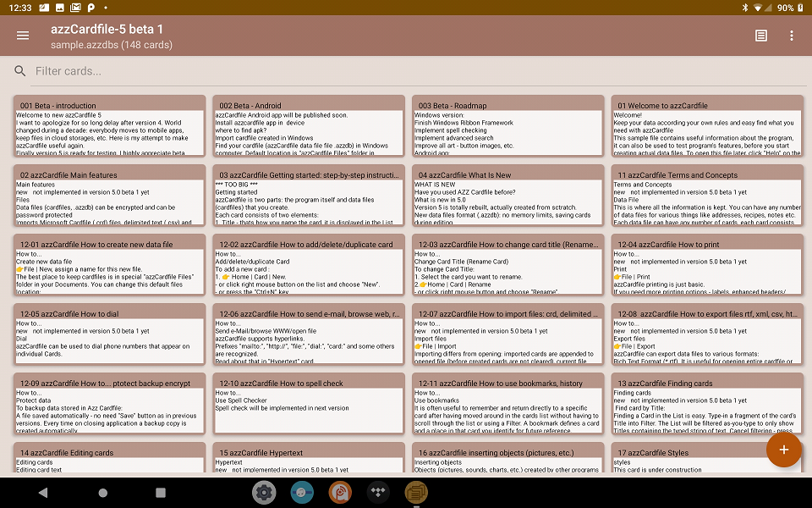
Task: Open card 12-01 How to create new data file
Action: click(x=109, y=264)
